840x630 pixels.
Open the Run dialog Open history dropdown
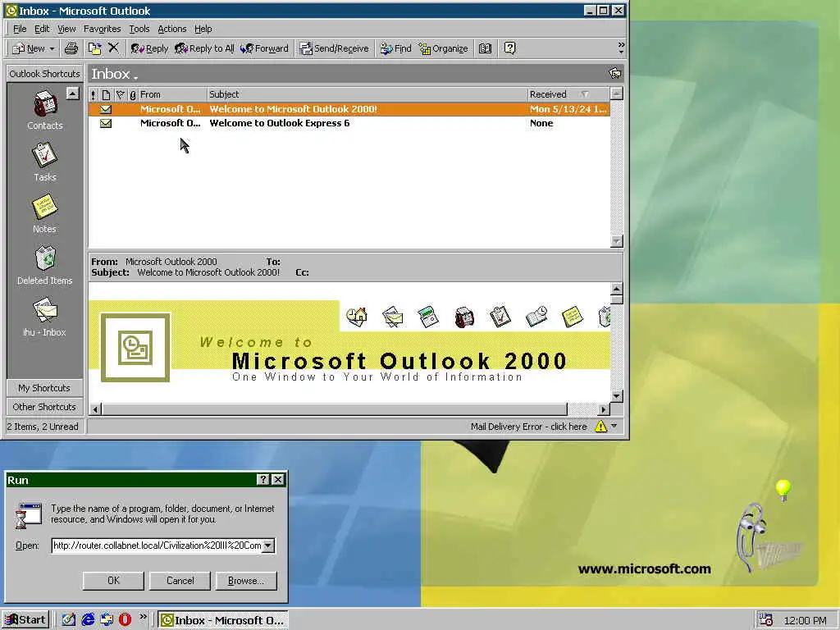click(x=268, y=546)
